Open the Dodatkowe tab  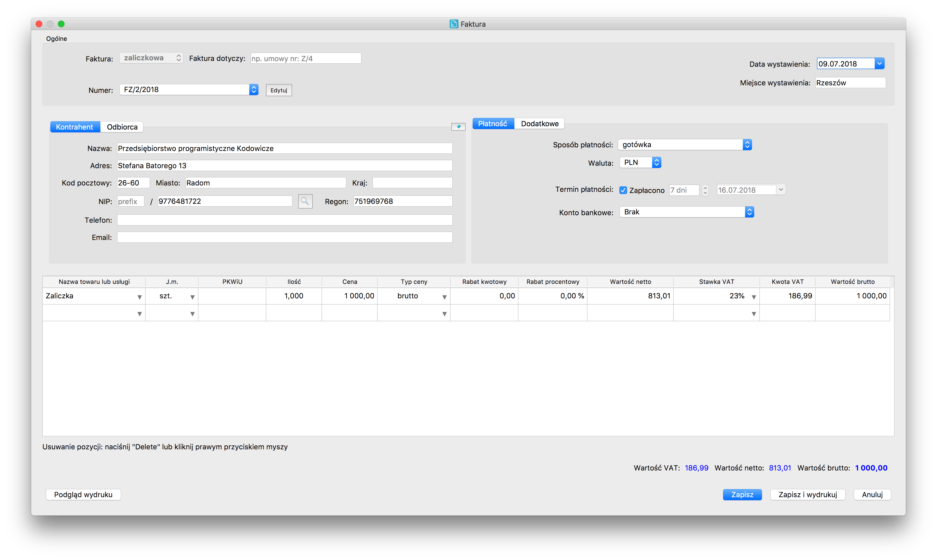539,124
